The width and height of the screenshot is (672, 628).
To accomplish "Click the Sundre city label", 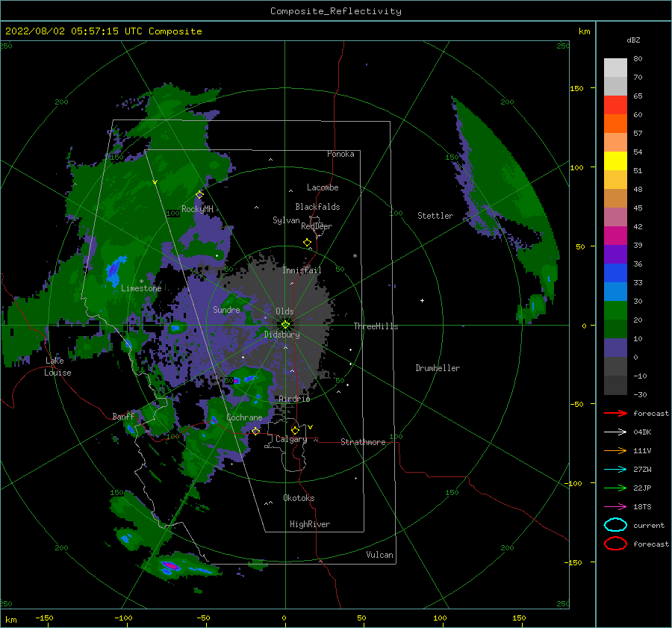I will [226, 309].
